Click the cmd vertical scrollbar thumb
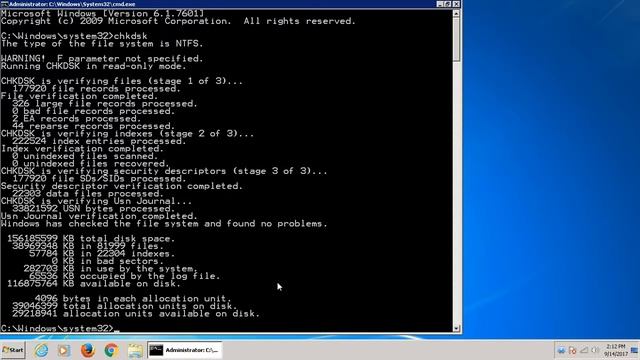The width and height of the screenshot is (640, 360). click(x=457, y=39)
